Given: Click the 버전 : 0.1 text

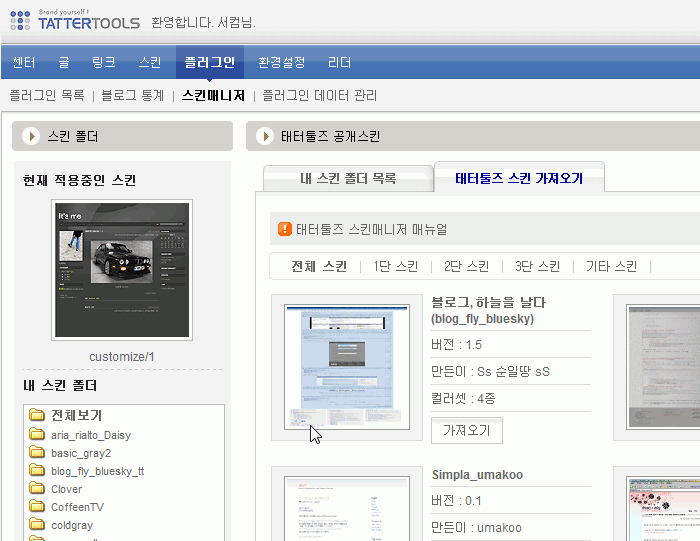Looking at the screenshot, I should pyautogui.click(x=456, y=500).
